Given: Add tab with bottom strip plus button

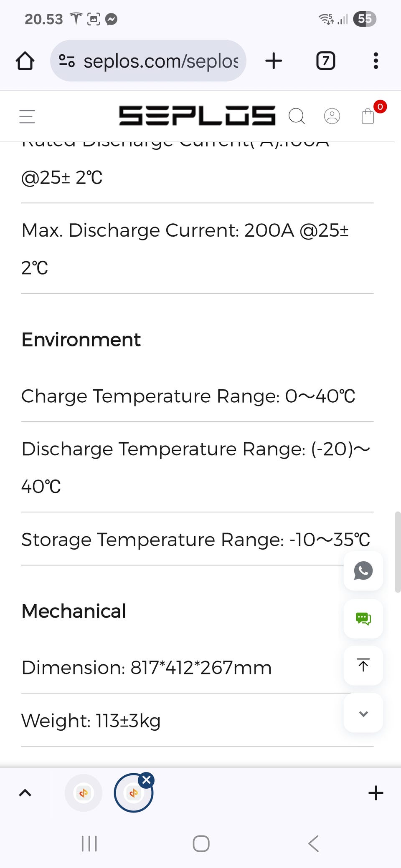Looking at the screenshot, I should point(376,792).
